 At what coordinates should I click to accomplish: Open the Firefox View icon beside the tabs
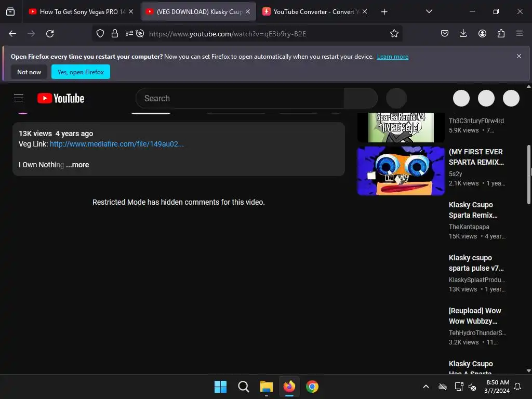[x=10, y=11]
